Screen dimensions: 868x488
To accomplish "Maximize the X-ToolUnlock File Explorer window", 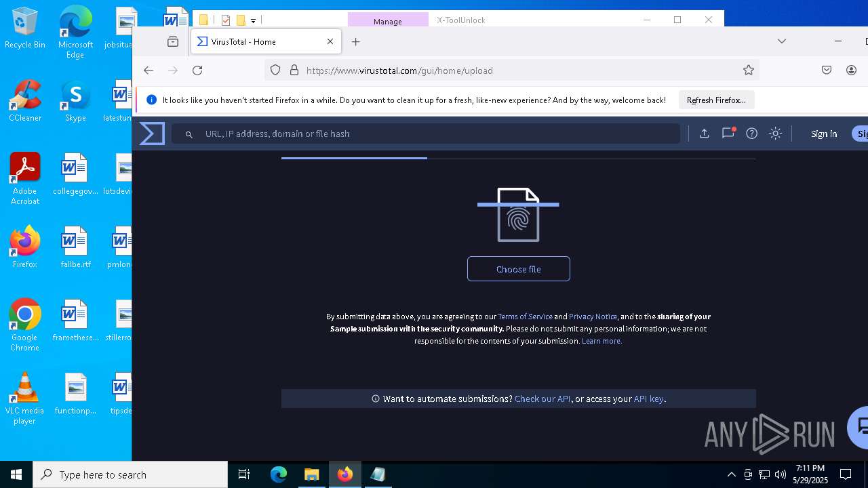I will pyautogui.click(x=677, y=20).
